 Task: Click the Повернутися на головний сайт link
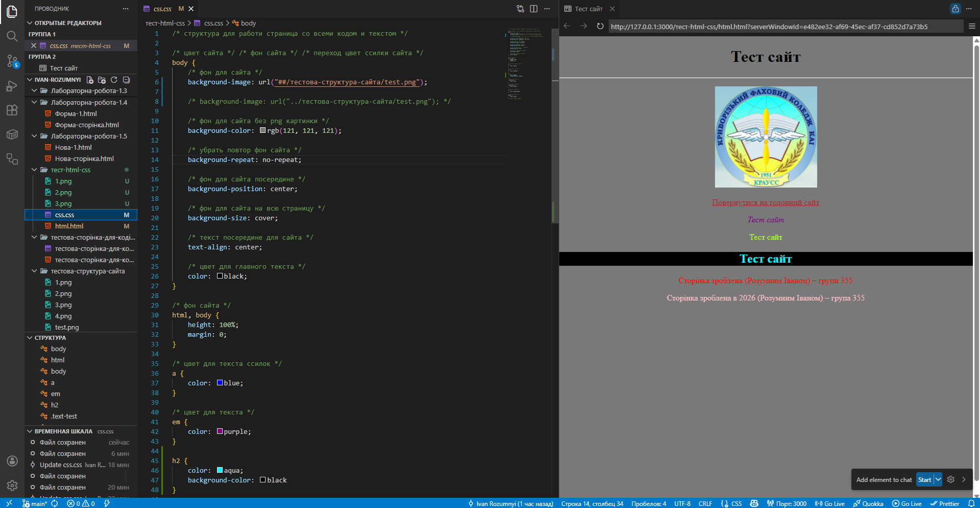click(x=765, y=202)
